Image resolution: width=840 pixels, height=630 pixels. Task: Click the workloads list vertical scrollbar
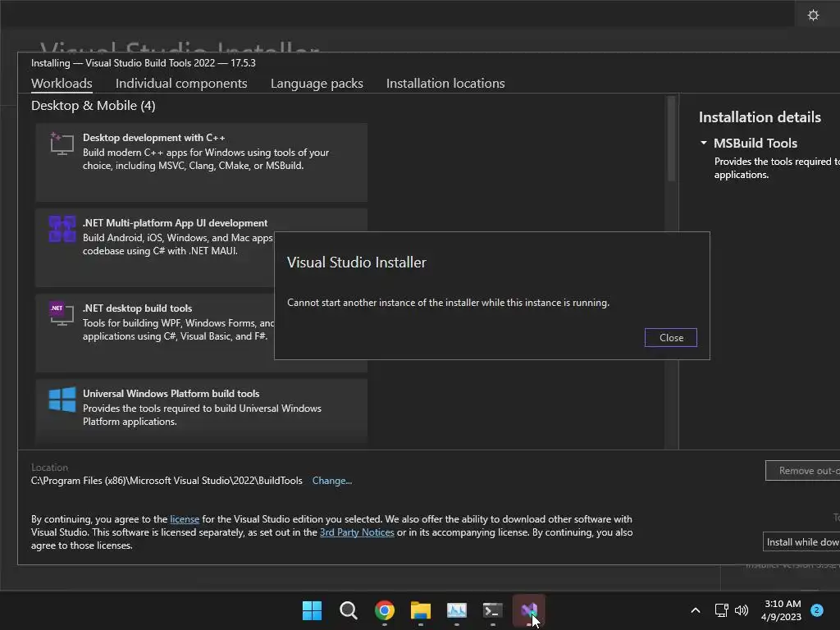pyautogui.click(x=671, y=139)
